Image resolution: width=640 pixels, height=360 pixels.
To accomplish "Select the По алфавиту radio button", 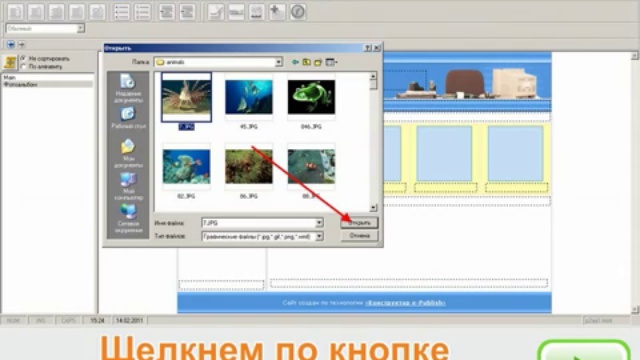I will click(x=23, y=67).
